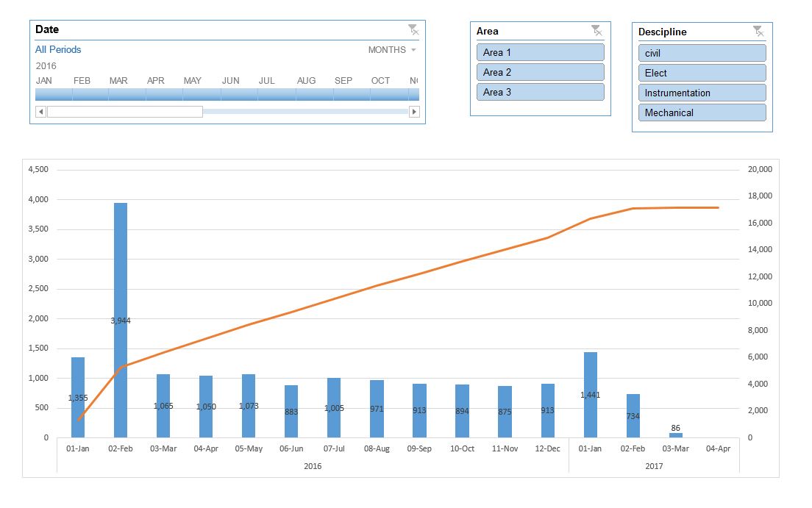Image resolution: width=812 pixels, height=508 pixels.
Task: Select the JUN segment on the timeline
Action: click(240, 94)
